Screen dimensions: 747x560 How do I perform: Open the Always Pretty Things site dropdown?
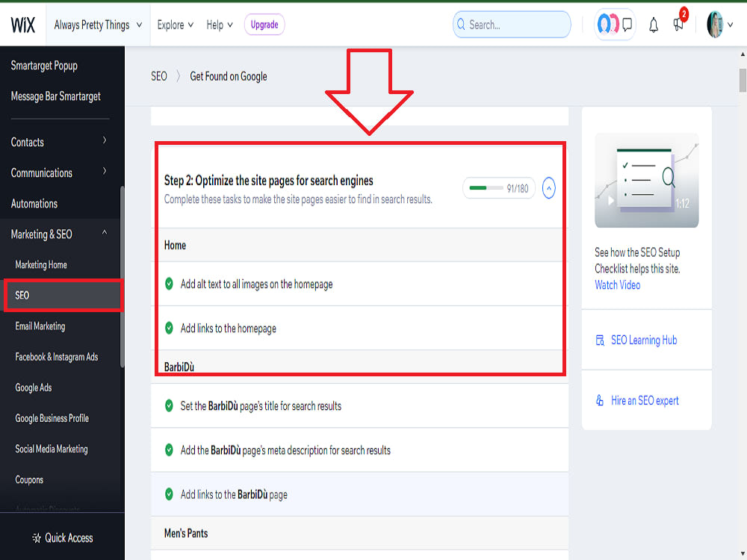98,25
